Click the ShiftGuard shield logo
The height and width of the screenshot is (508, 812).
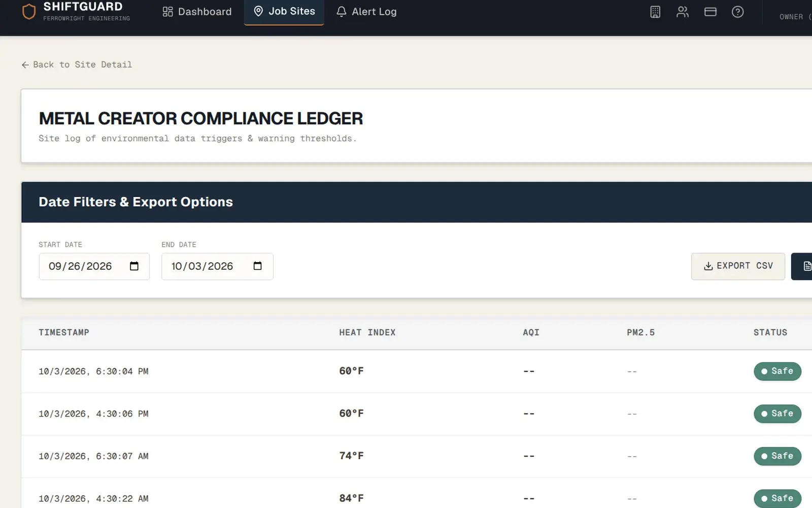click(x=29, y=12)
